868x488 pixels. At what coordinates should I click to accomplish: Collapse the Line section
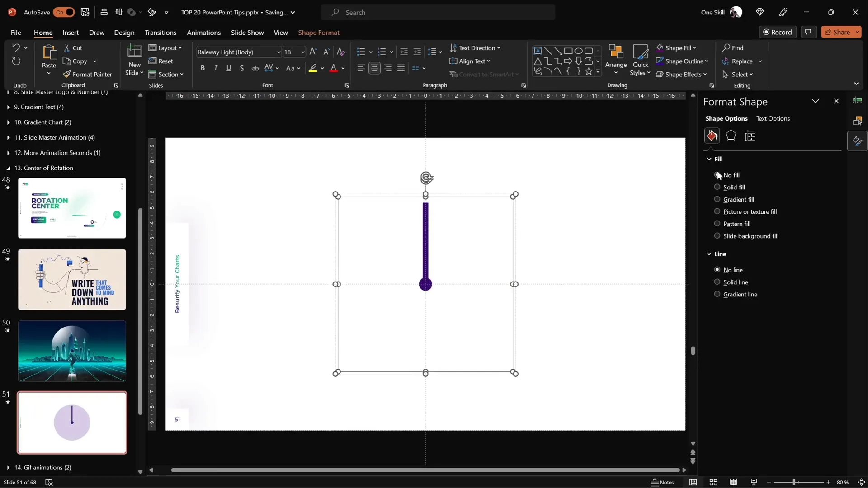click(709, 254)
